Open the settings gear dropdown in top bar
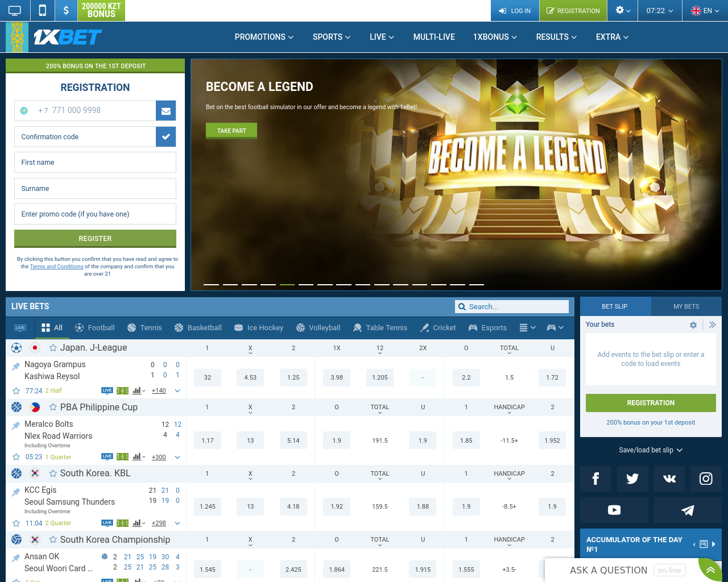Screen dimensions: 728x582 tap(623, 10)
